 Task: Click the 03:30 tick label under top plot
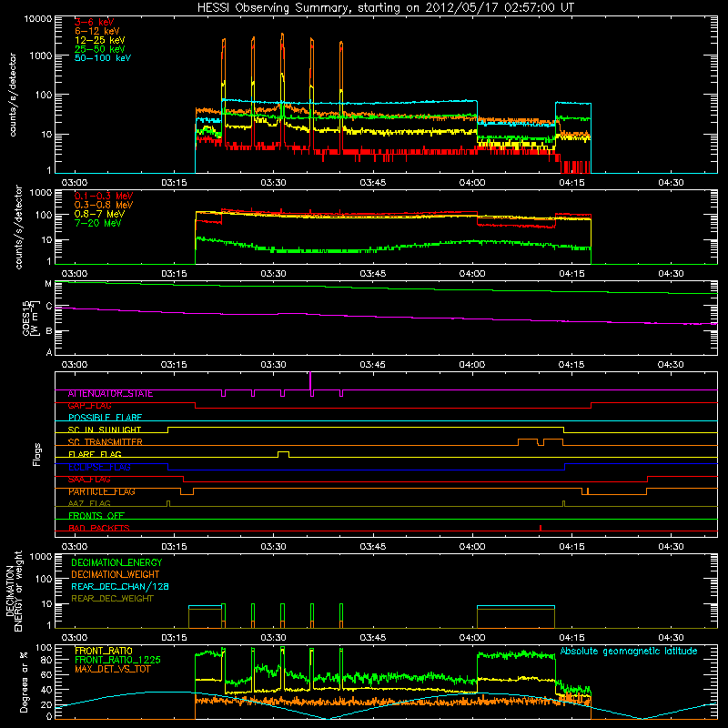click(x=273, y=183)
